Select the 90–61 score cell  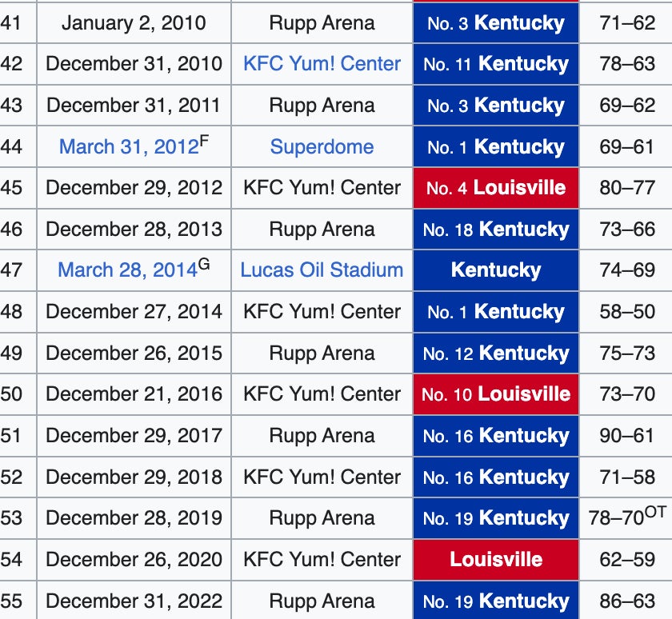coord(627,436)
